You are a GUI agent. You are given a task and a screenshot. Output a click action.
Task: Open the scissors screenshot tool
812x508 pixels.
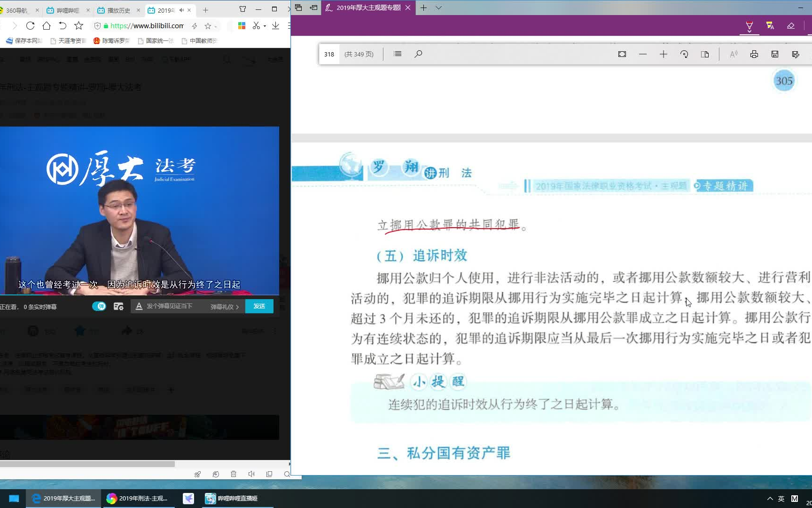[256, 26]
